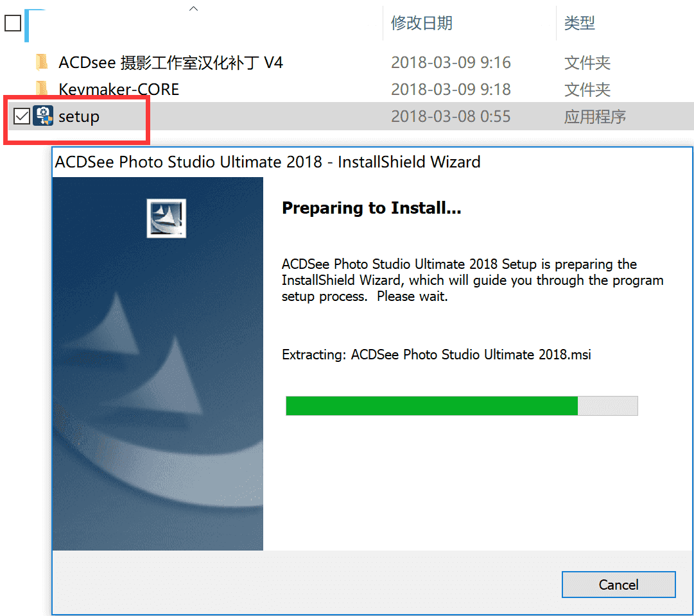Uncheck the setup file checkbox
Screen dimensions: 694x616
click(x=21, y=116)
